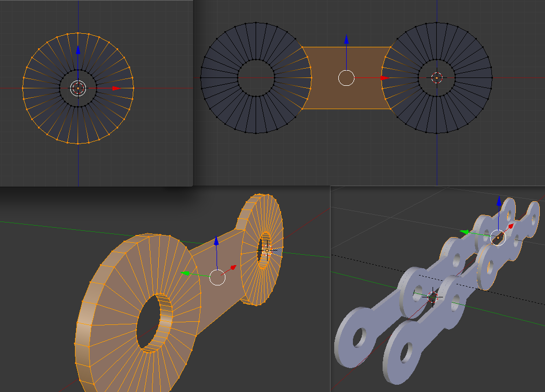This screenshot has height=392, width=545.
Task: Click 3D cursor at small far ring's hole
Action: [x=267, y=251]
